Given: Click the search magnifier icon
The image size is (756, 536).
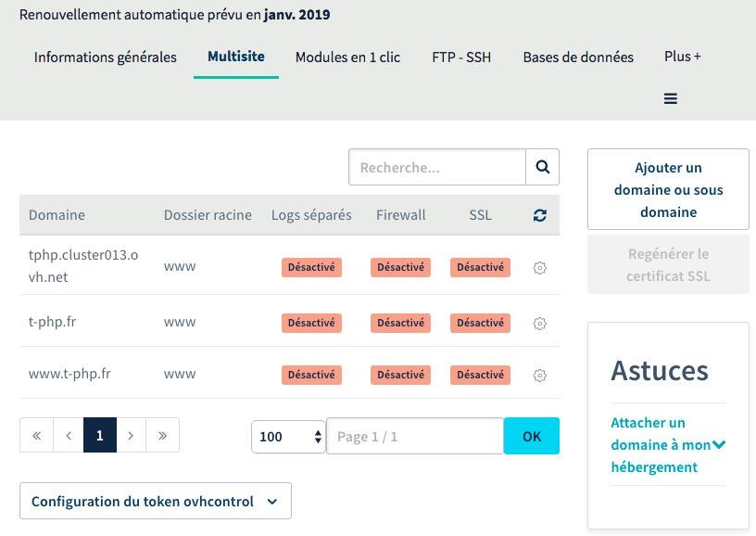Looking at the screenshot, I should [543, 167].
